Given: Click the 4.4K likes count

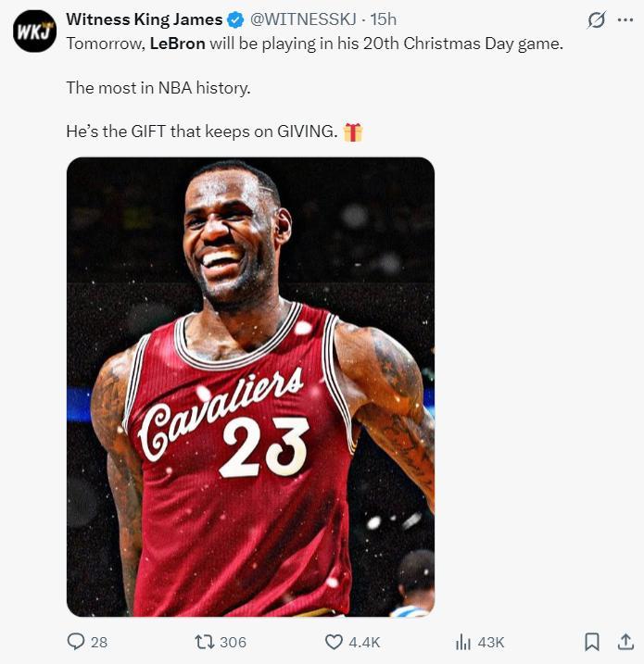Looking at the screenshot, I should click(364, 642).
